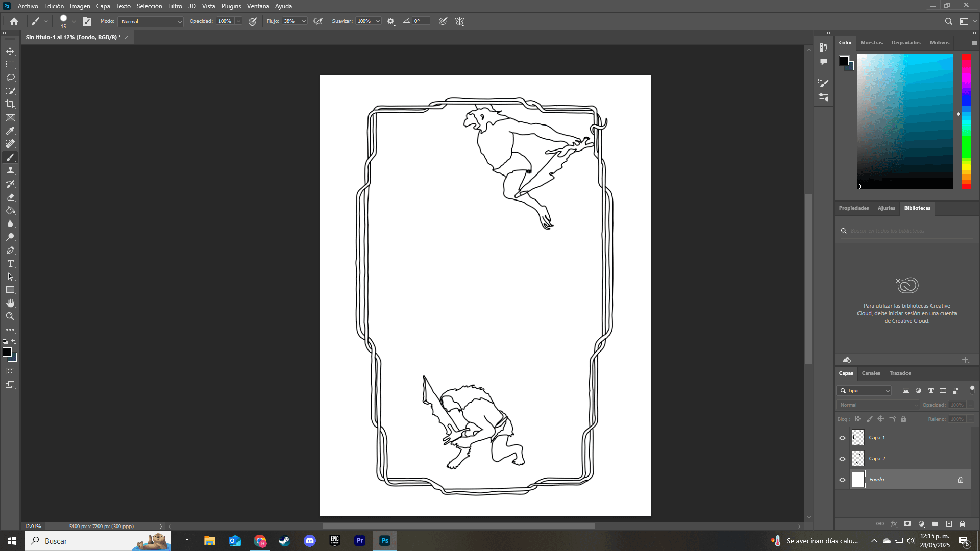Switch to the Canales tab
Image resolution: width=980 pixels, height=551 pixels.
[871, 373]
